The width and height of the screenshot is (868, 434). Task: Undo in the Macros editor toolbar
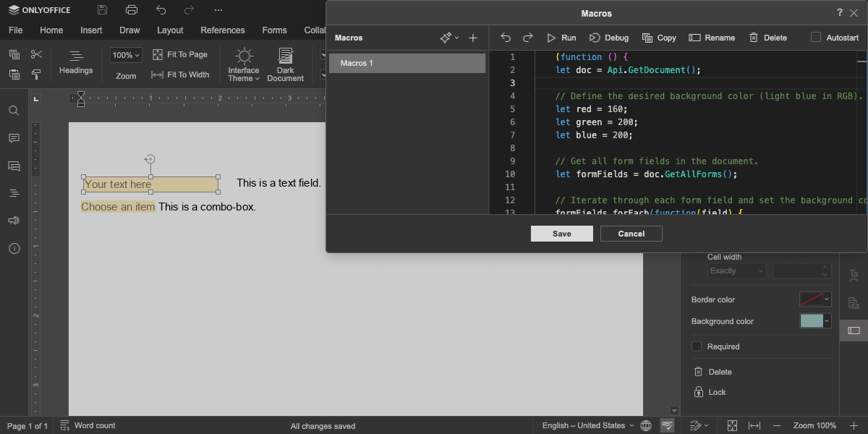point(506,38)
